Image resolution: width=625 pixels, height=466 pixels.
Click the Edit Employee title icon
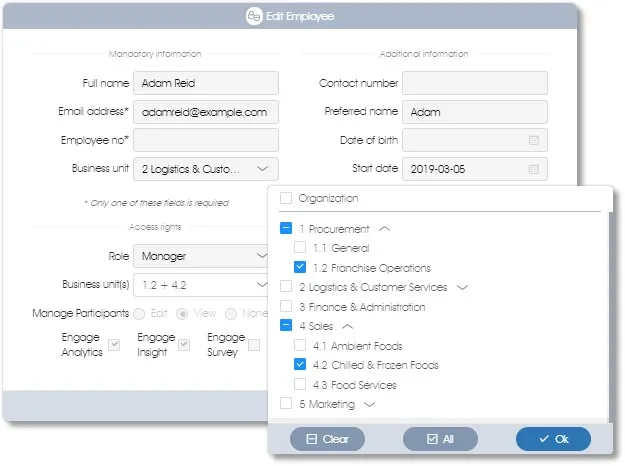[253, 16]
